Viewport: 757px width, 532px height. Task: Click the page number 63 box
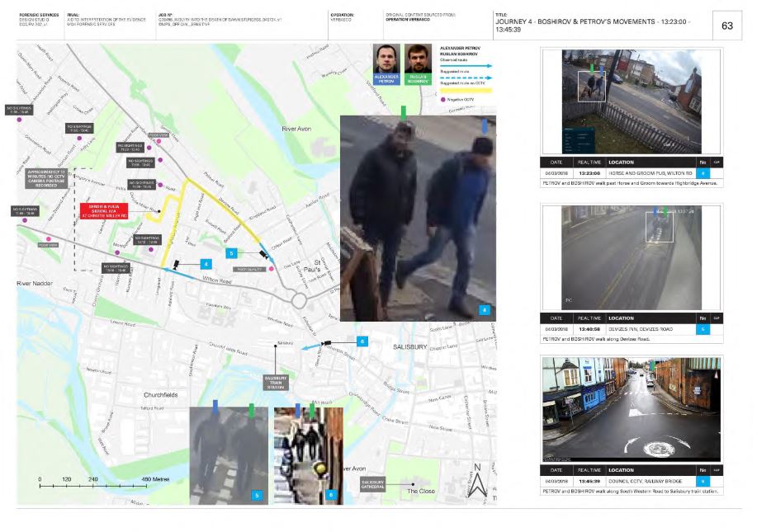coord(726,26)
